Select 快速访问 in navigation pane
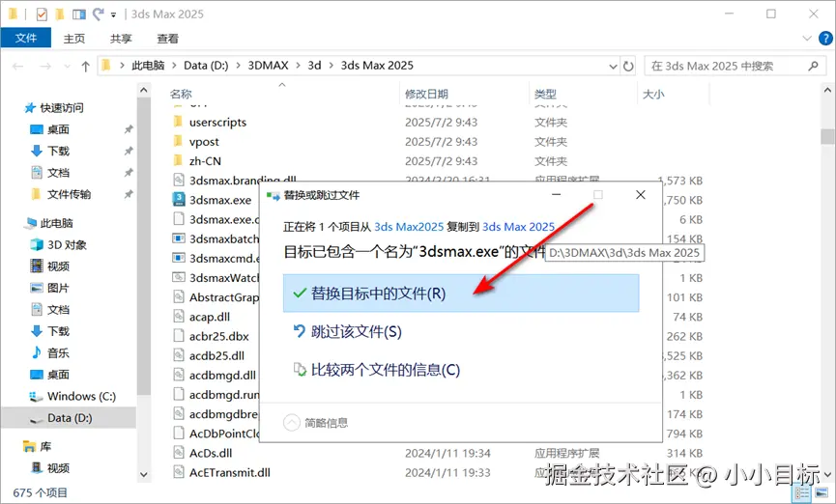 [x=62, y=107]
